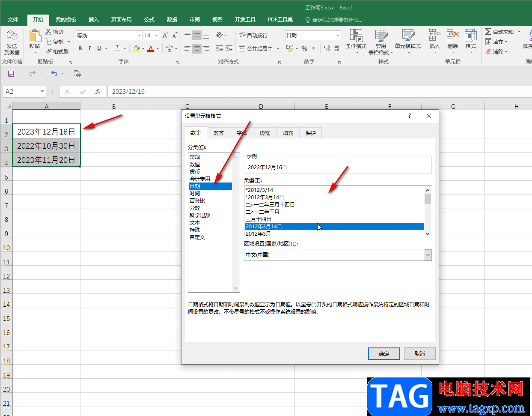Switch to the 对齐 tab in dialog

point(219,133)
